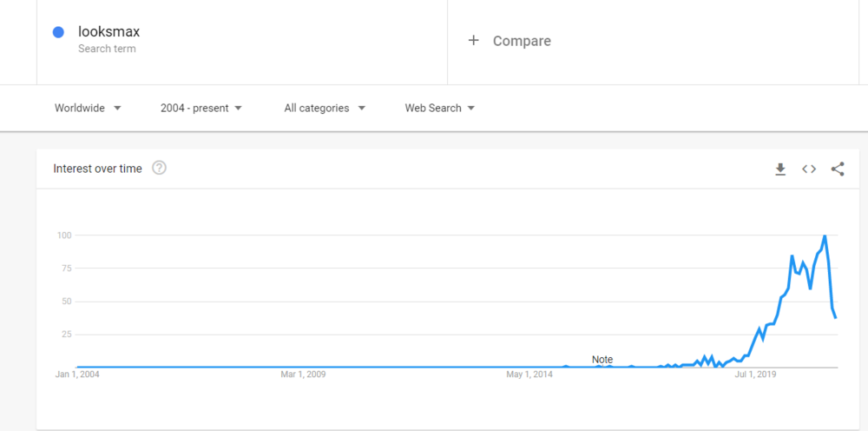Download the interest over time data
Screen dimensions: 868x431
780,169
